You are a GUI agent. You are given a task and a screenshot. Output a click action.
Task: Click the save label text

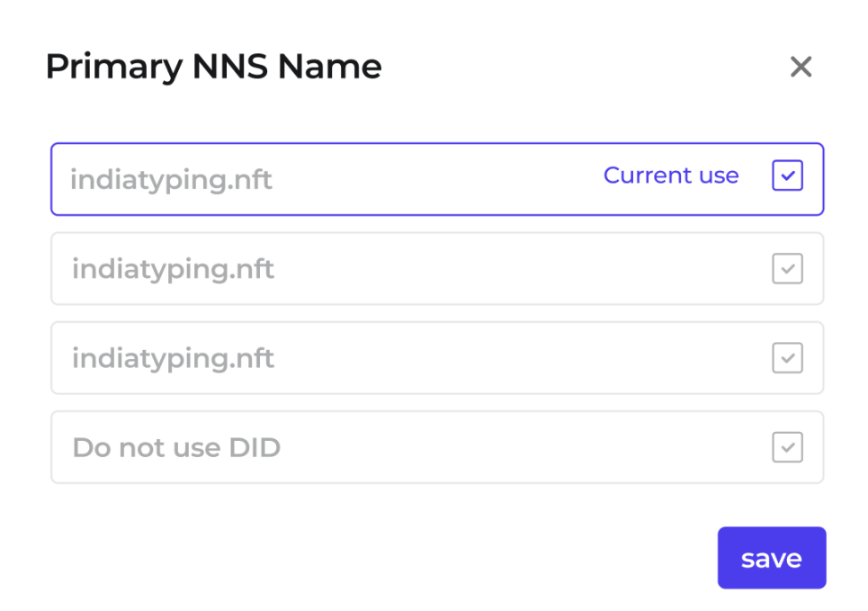(x=771, y=559)
